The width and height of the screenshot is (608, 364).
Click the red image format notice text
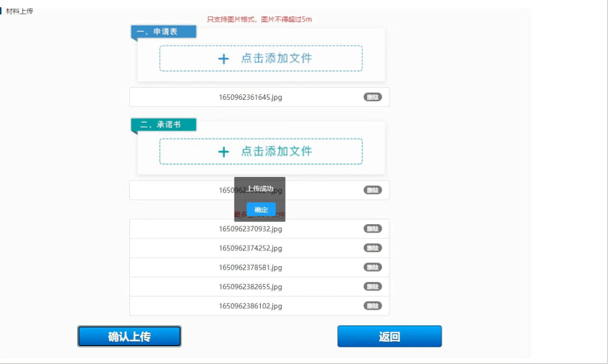tap(259, 19)
